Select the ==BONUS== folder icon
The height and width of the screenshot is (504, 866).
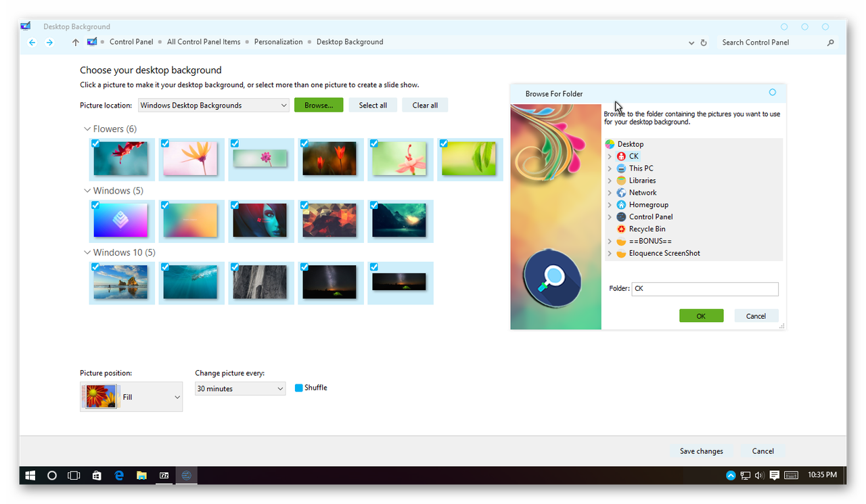[x=621, y=242]
